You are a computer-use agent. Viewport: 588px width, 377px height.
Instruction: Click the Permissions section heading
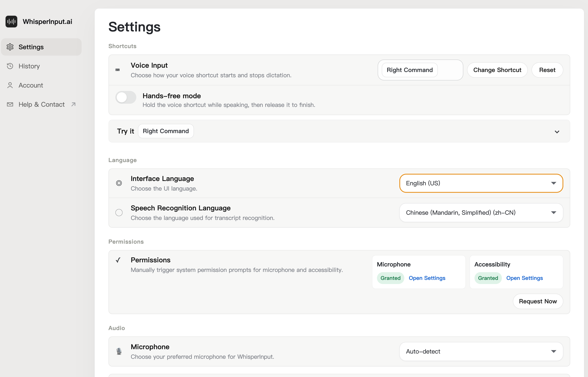click(126, 242)
